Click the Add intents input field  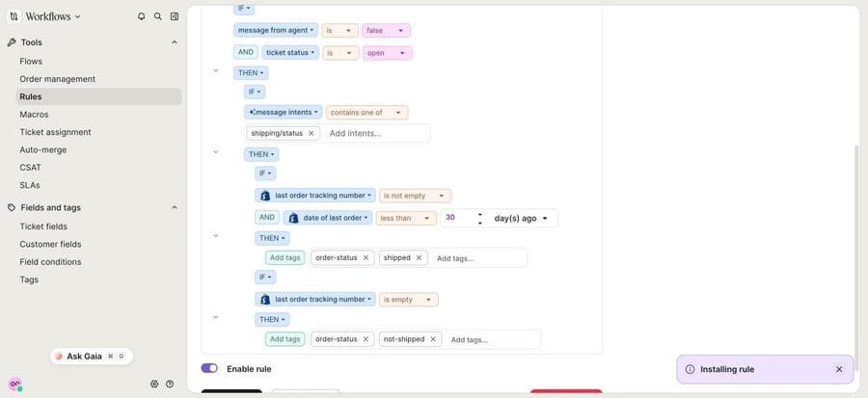(x=375, y=133)
